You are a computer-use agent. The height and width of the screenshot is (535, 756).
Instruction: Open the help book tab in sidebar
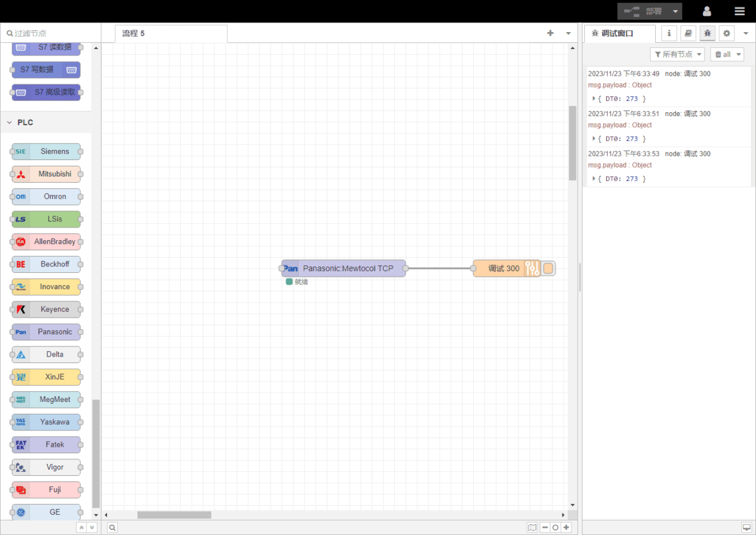[689, 33]
